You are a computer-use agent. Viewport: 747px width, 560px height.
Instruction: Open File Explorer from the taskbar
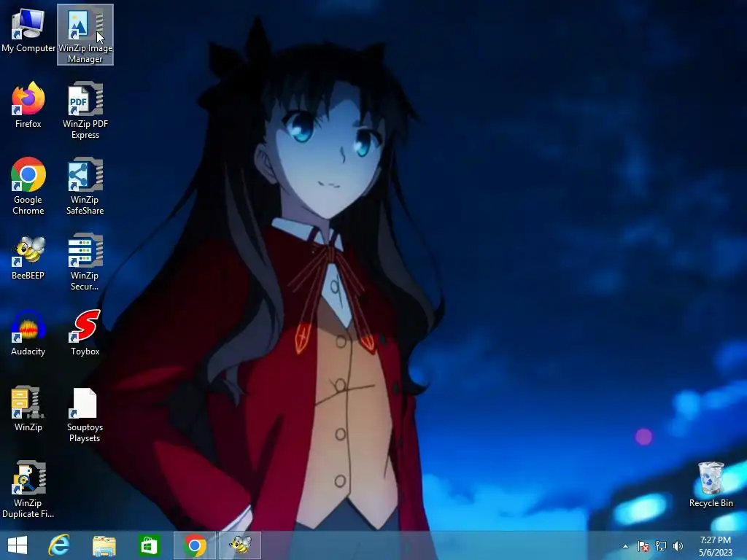point(104,545)
